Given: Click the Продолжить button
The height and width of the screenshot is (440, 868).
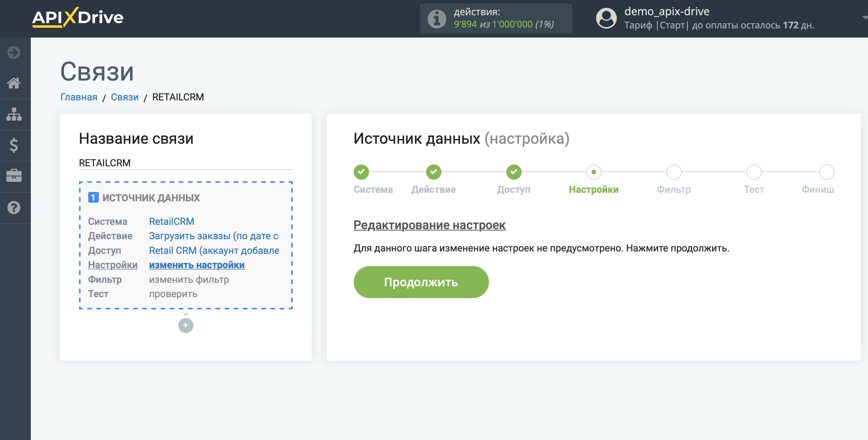Looking at the screenshot, I should (x=421, y=282).
